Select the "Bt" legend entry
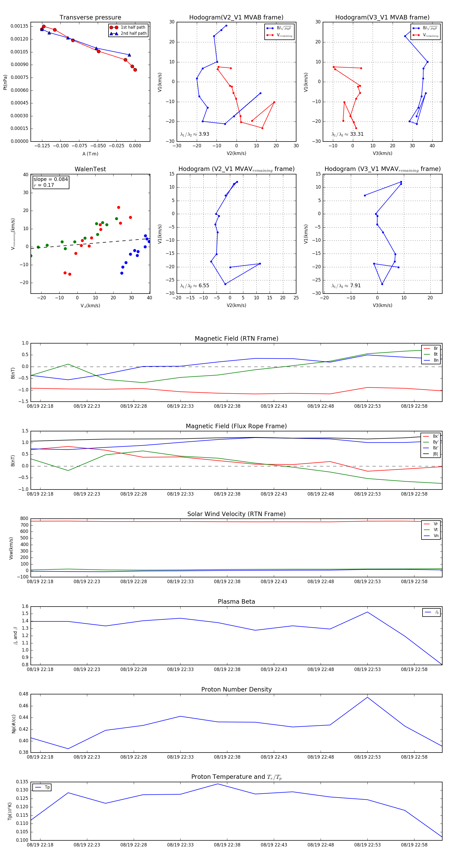Screen dimensions: 473x868 tap(431, 355)
